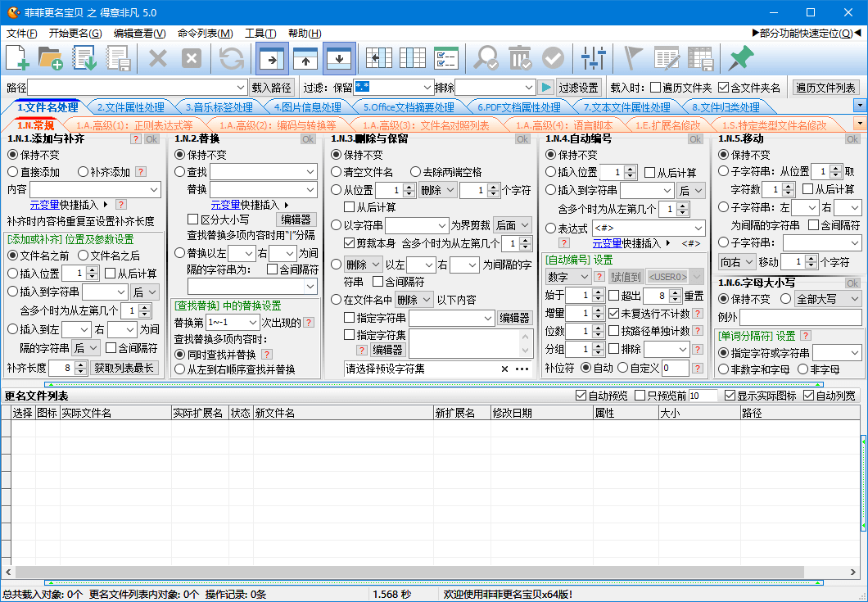
Task: Open the 开始更名(G) menu
Action: point(75,34)
